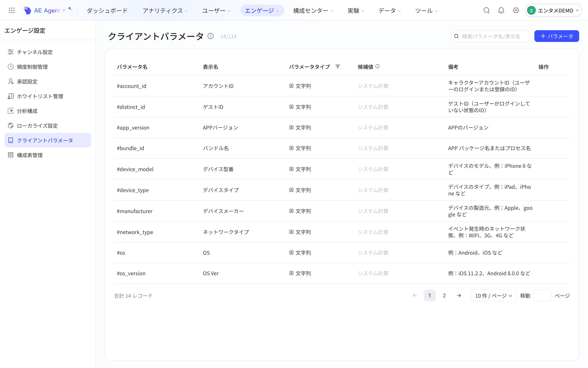
Task: Open チャンネル設定 in the sidebar
Action: pyautogui.click(x=48, y=52)
